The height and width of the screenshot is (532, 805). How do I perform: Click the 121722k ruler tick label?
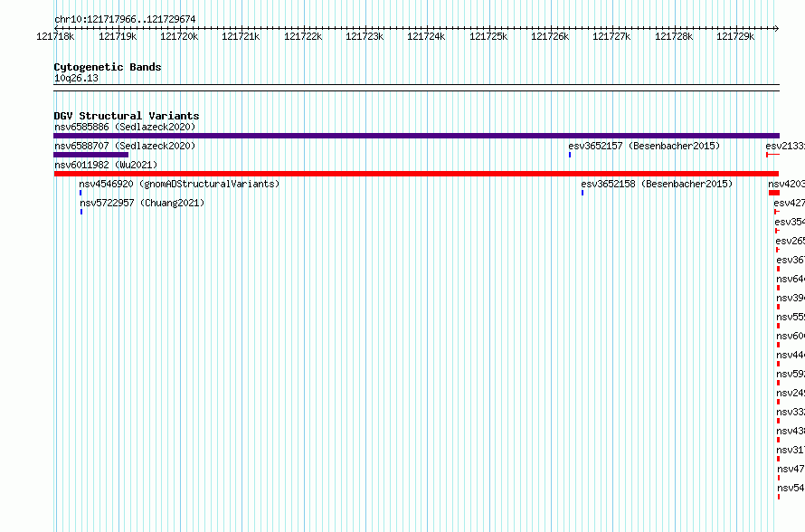click(x=303, y=36)
